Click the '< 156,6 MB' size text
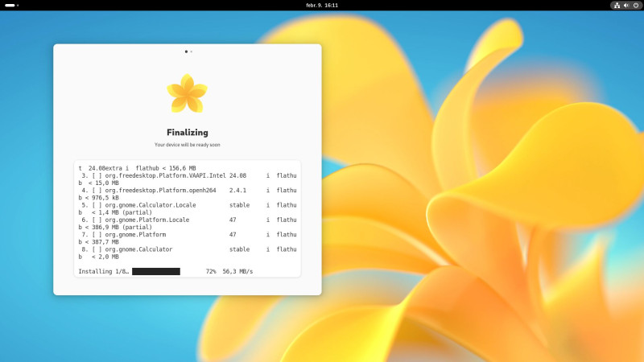644x362 pixels. 179,168
